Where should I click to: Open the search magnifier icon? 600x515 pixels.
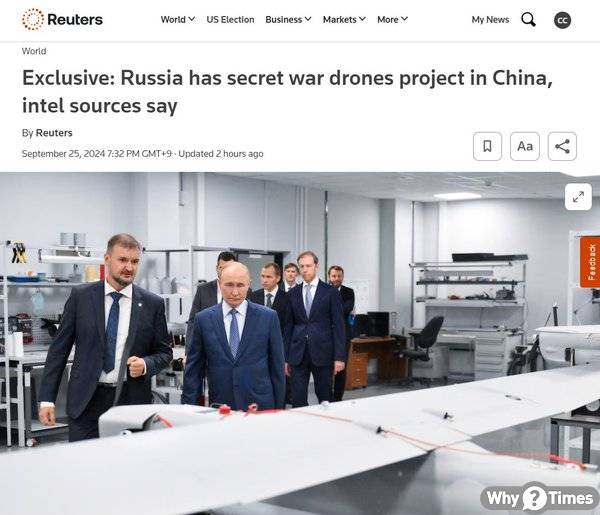[x=528, y=20]
